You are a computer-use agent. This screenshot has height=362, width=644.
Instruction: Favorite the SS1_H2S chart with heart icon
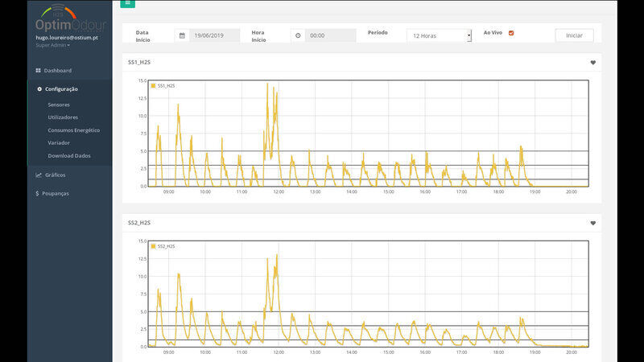(x=593, y=63)
